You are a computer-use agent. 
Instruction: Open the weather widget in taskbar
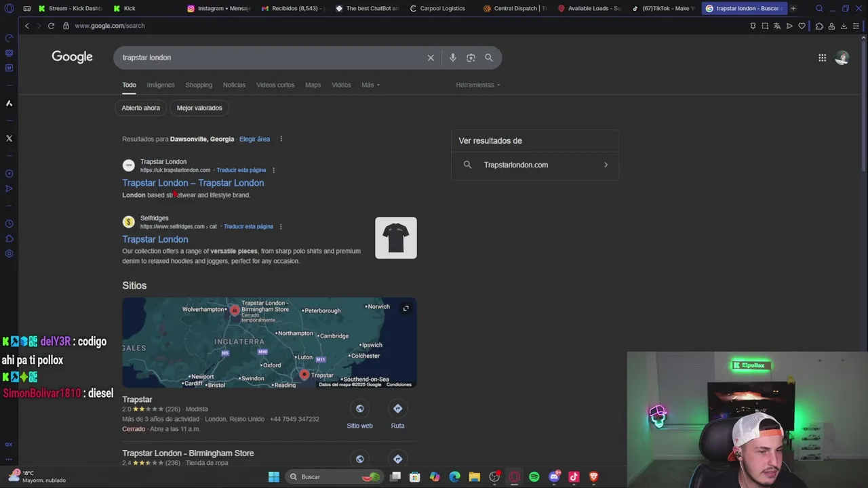[x=37, y=476]
